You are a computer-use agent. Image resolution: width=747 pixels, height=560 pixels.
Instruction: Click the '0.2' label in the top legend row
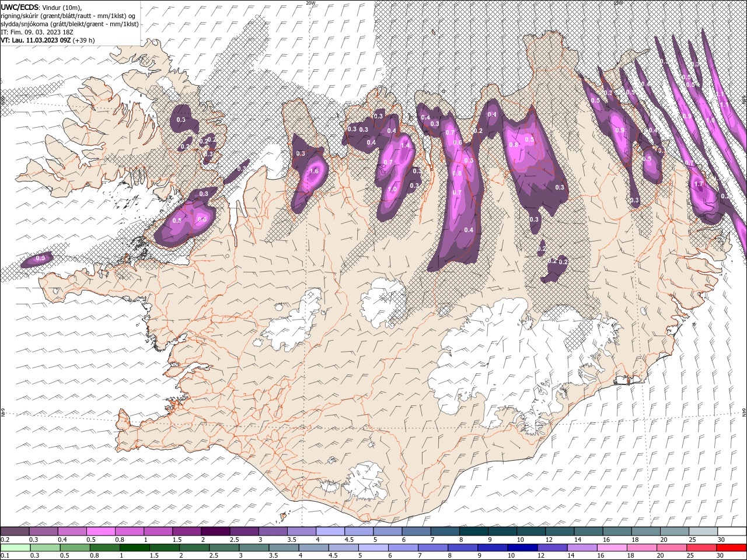[x=5, y=540]
